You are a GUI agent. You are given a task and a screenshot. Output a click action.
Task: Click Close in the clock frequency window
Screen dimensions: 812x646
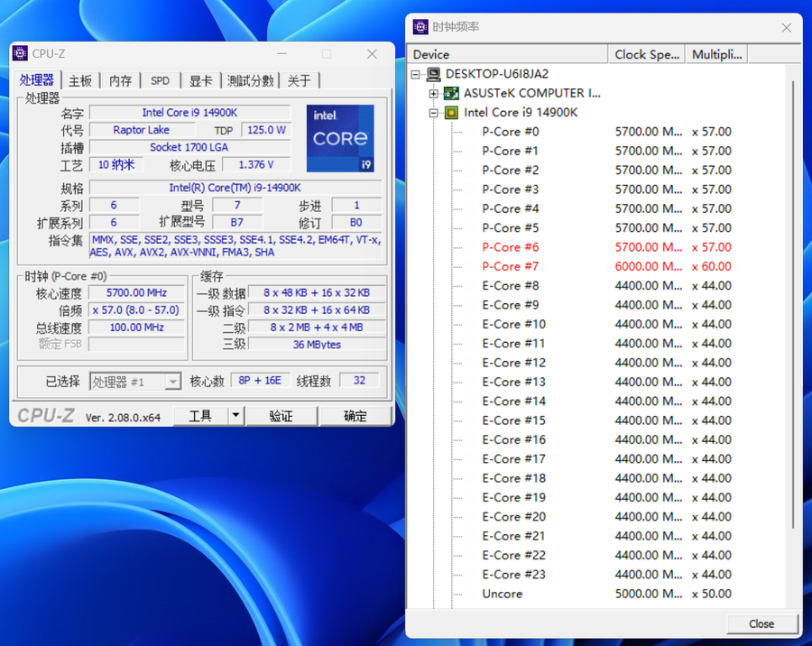tap(761, 623)
